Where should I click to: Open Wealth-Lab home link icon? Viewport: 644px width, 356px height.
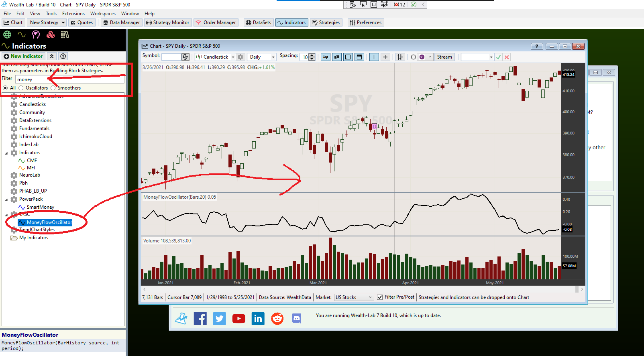pos(181,319)
